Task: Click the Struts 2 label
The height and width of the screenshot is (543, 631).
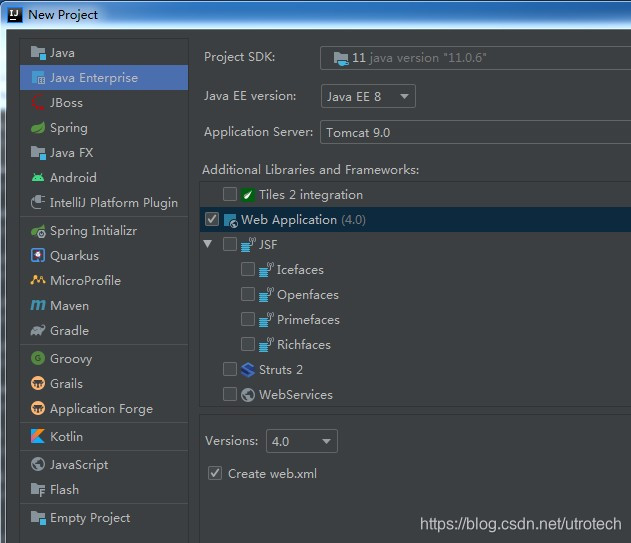Action: pos(281,370)
